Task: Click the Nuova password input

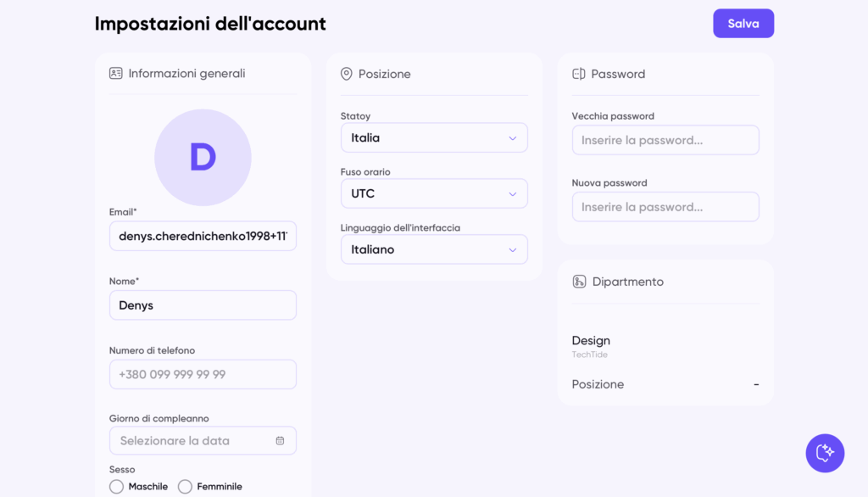Action: (x=665, y=207)
